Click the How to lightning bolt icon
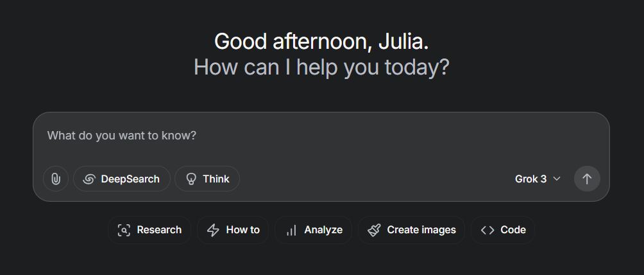The width and height of the screenshot is (644, 275). point(213,230)
